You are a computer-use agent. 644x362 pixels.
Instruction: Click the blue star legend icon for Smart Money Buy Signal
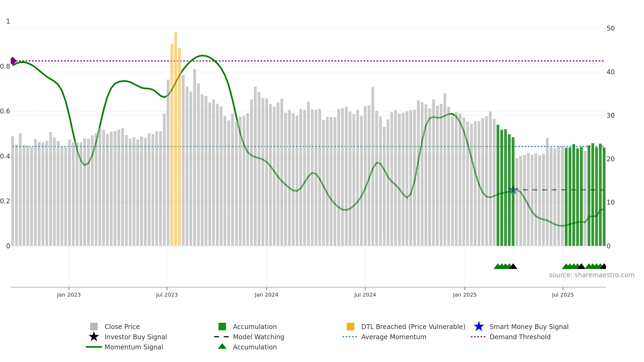[x=479, y=327]
